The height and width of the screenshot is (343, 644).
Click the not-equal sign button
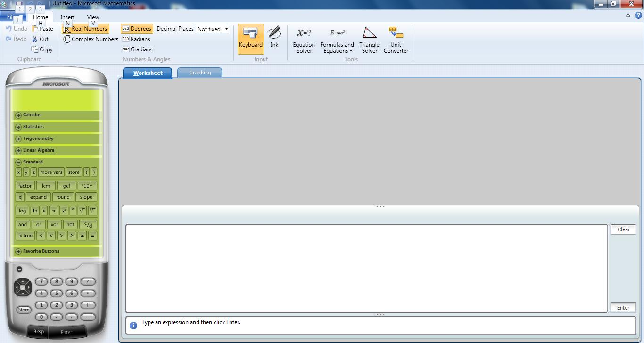tap(82, 236)
